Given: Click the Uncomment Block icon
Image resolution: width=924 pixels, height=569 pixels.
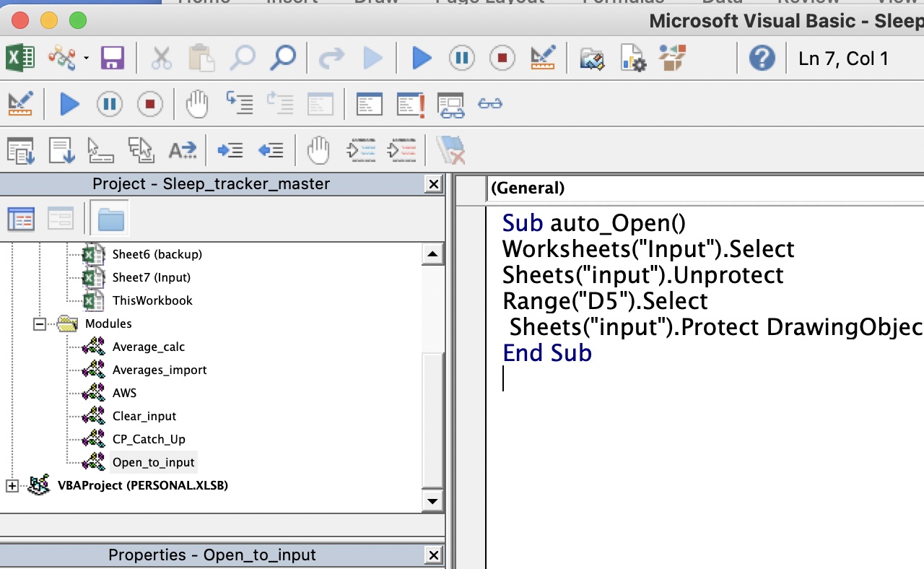Looking at the screenshot, I should [402, 150].
